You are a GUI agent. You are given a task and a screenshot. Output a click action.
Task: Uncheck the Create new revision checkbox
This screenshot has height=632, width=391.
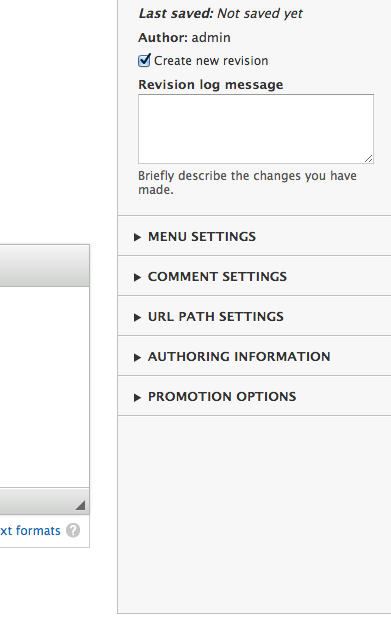tap(144, 60)
